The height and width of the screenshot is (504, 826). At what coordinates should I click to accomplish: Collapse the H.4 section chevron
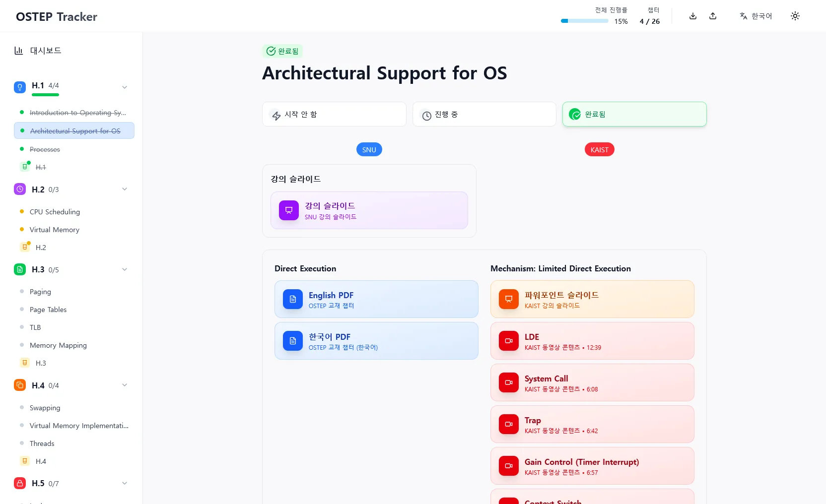(125, 385)
